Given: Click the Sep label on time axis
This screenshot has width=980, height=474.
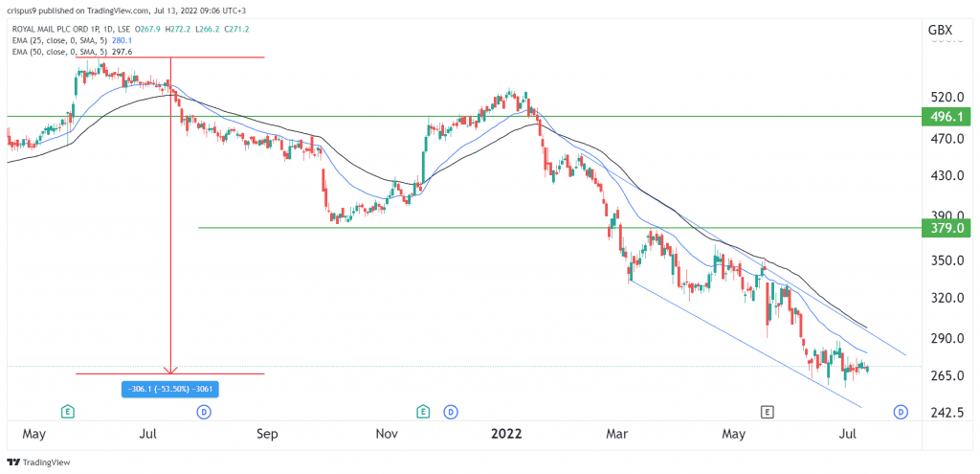Looking at the screenshot, I should pos(267,433).
